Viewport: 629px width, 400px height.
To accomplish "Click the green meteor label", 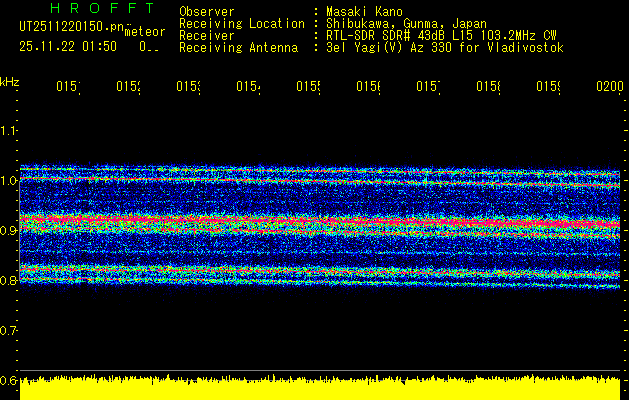I will point(145,32).
